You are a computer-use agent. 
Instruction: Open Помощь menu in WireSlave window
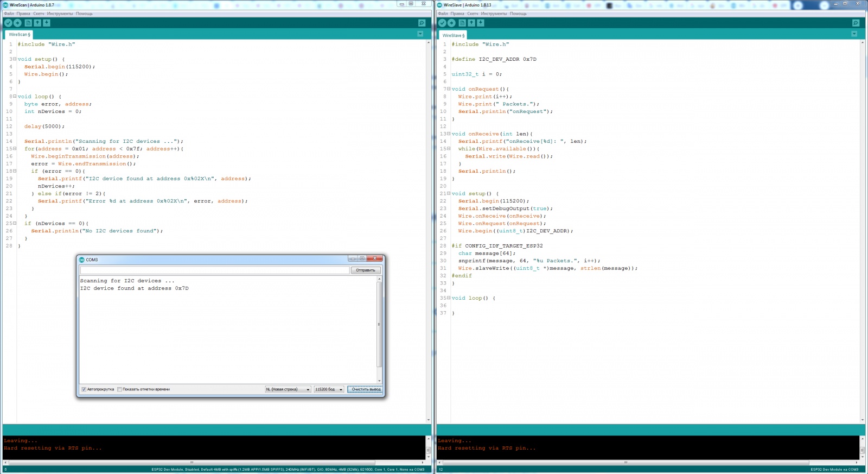point(518,14)
